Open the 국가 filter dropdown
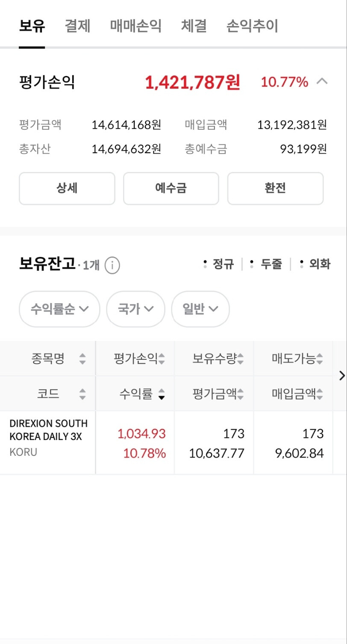The width and height of the screenshot is (347, 644). click(x=135, y=309)
